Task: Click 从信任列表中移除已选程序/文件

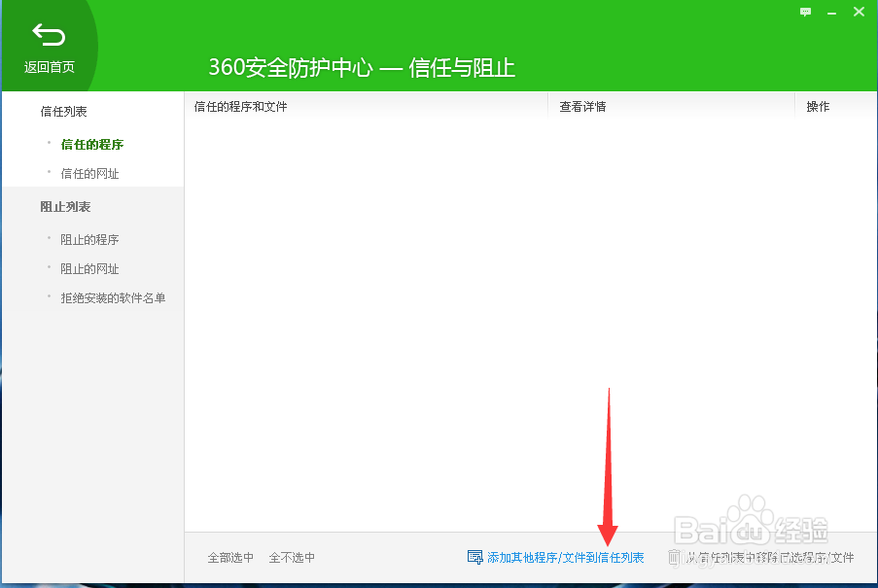Action: click(x=770, y=557)
